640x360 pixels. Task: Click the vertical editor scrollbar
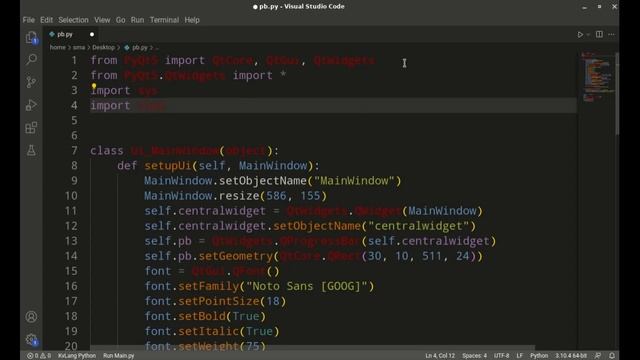click(617, 94)
